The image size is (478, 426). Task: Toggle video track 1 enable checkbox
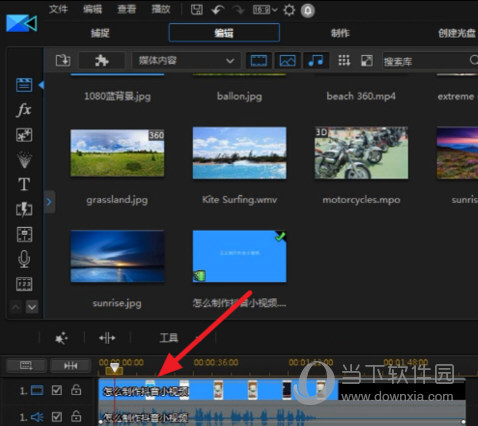pyautogui.click(x=57, y=390)
